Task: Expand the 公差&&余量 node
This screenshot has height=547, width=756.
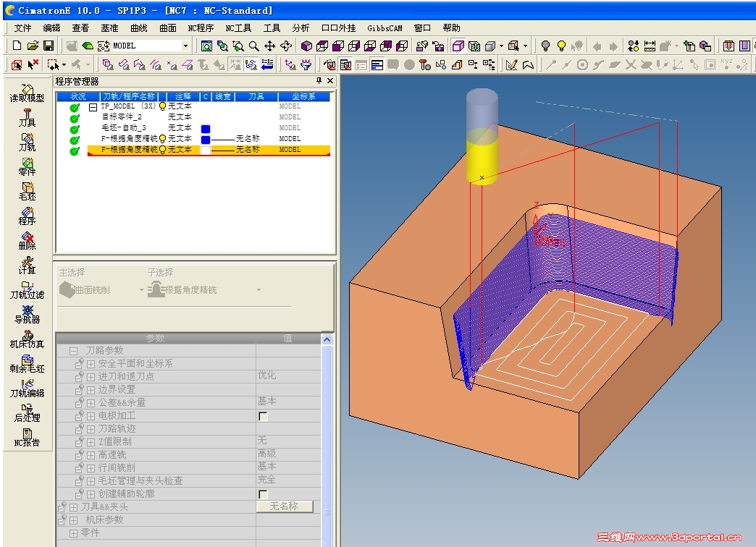Action: (91, 403)
